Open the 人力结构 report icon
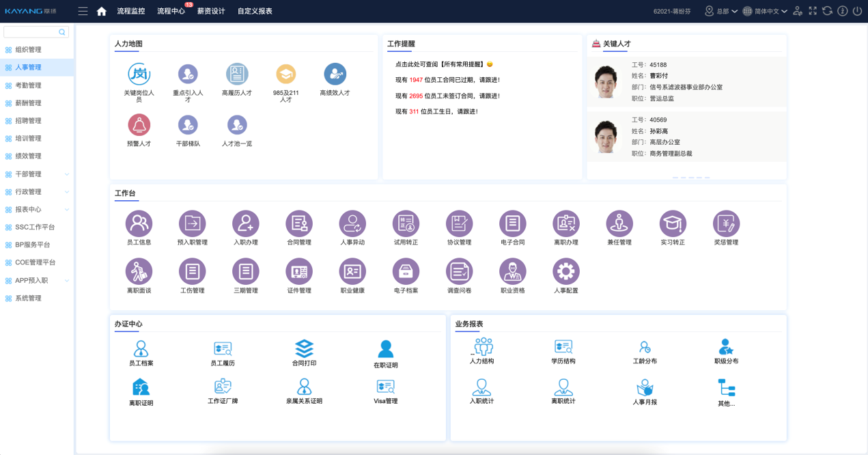 pyautogui.click(x=482, y=346)
